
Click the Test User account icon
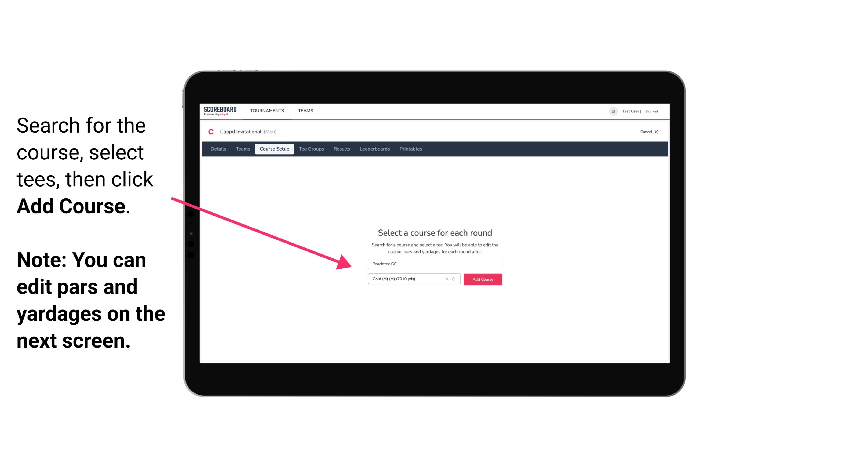click(x=613, y=111)
